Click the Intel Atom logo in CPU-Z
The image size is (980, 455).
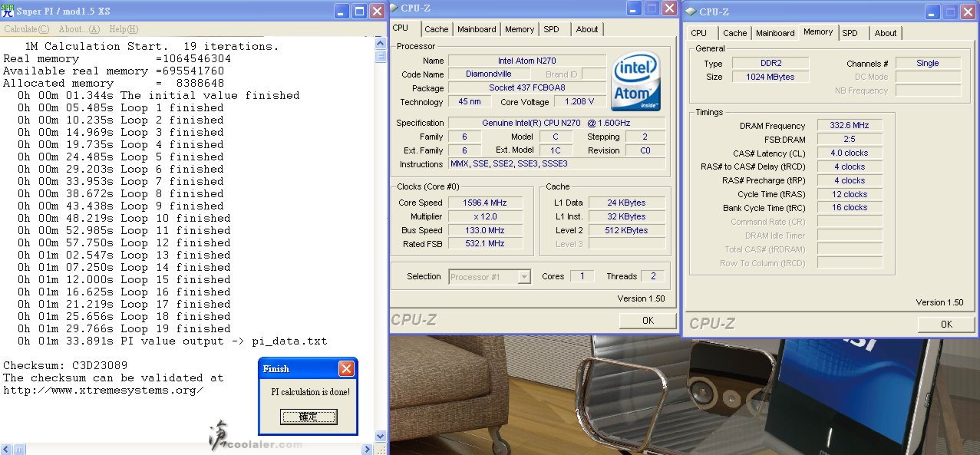point(636,81)
